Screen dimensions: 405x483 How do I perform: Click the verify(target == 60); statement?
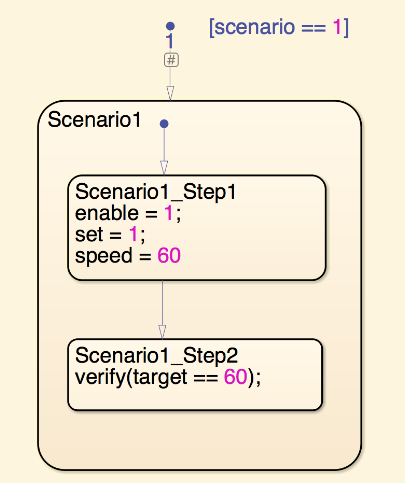(x=168, y=377)
